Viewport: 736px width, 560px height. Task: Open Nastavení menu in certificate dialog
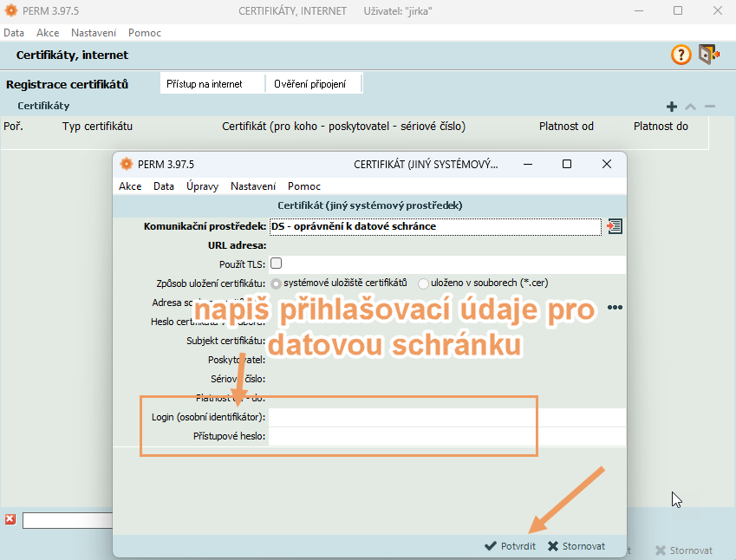click(x=253, y=186)
